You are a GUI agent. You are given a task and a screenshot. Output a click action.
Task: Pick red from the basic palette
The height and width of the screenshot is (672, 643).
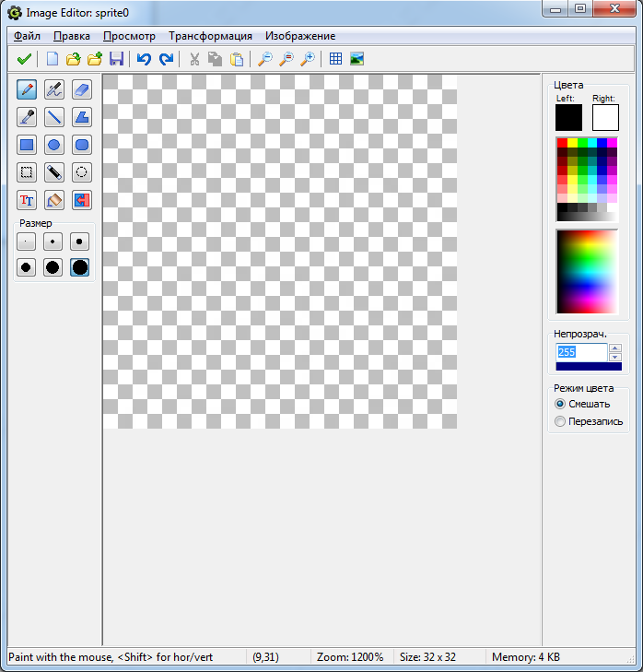coord(562,143)
